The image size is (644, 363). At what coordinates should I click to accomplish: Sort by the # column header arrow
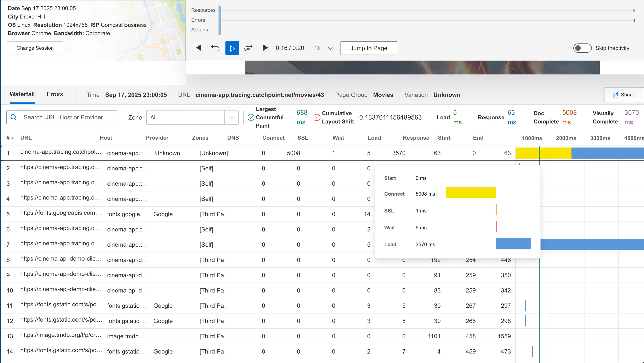12,138
